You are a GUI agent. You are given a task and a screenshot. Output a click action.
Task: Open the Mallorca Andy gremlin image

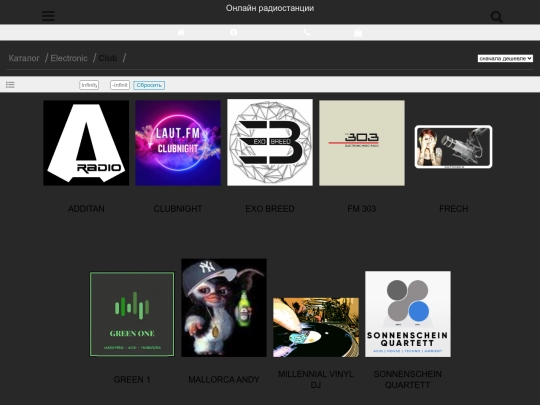tap(224, 308)
